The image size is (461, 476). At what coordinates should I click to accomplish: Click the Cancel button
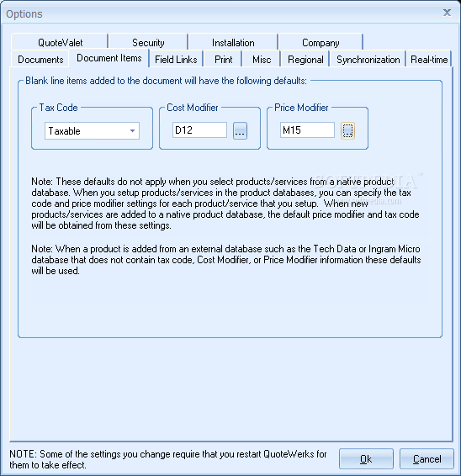(427, 458)
